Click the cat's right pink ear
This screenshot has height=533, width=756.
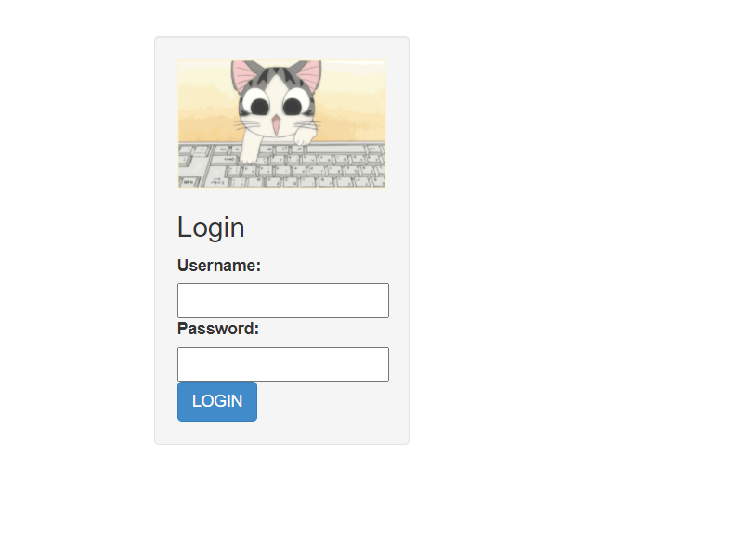pyautogui.click(x=309, y=73)
